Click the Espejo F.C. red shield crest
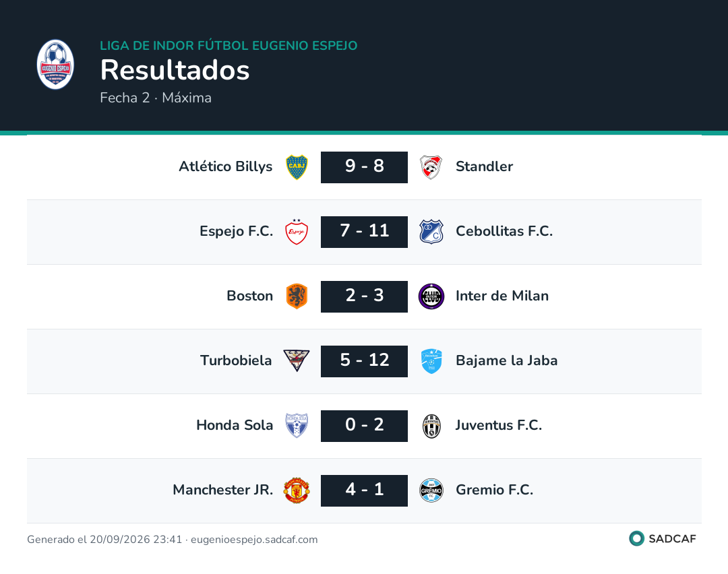The image size is (728, 574). point(297,232)
